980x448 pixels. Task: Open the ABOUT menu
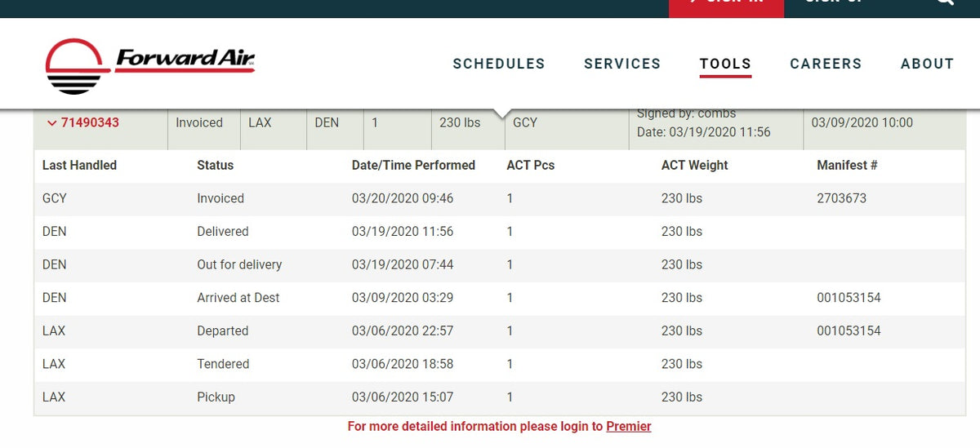[927, 64]
